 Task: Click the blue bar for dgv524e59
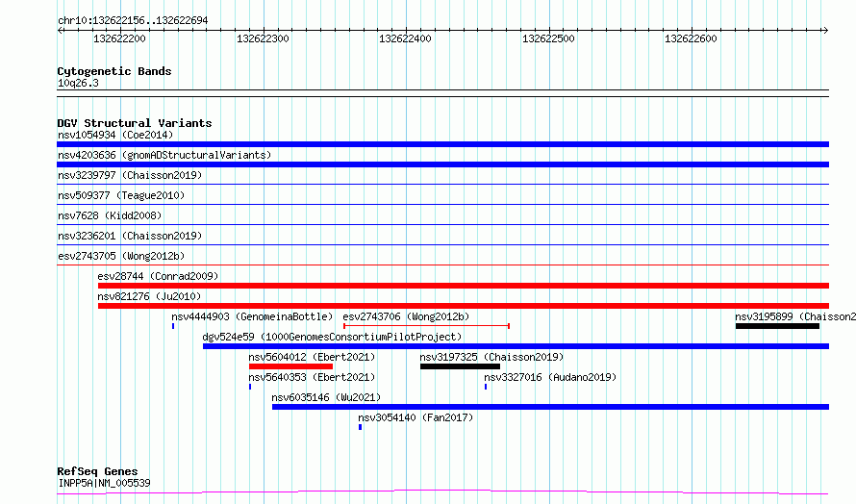coord(516,346)
